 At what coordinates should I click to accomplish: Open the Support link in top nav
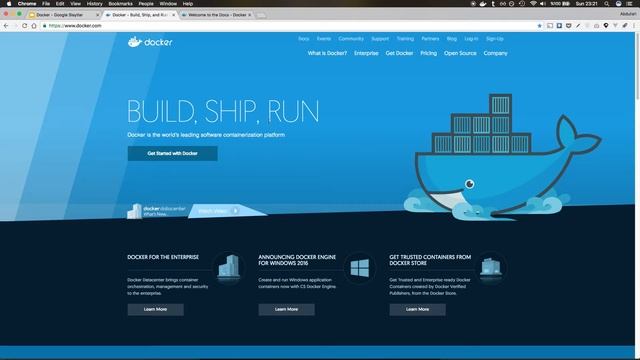click(x=380, y=39)
